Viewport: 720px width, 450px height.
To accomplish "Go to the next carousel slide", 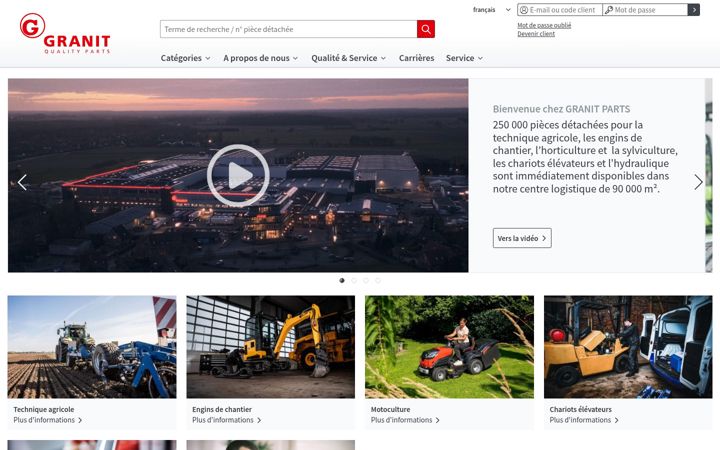I will pyautogui.click(x=698, y=182).
